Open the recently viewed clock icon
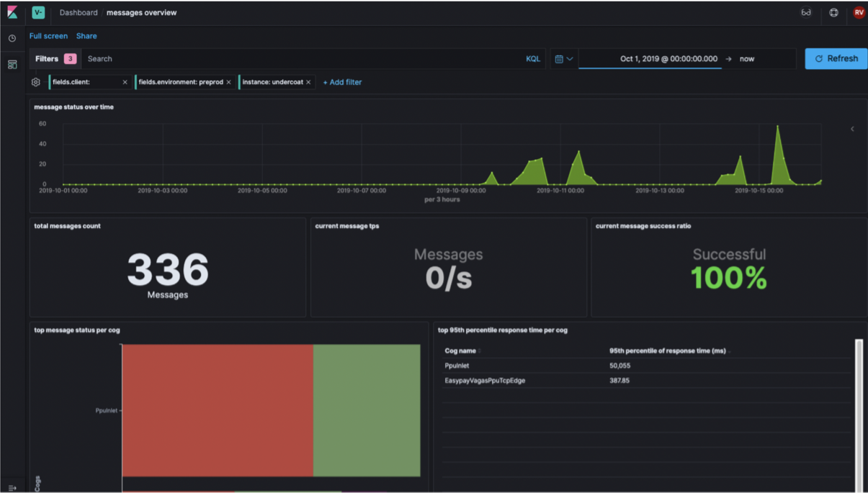The image size is (868, 493). click(12, 39)
